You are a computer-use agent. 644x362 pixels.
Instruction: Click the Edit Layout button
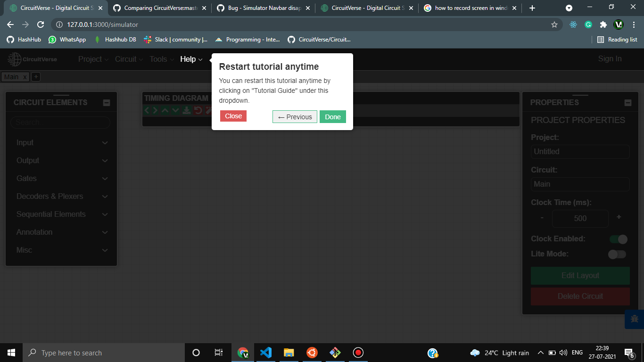(580, 276)
